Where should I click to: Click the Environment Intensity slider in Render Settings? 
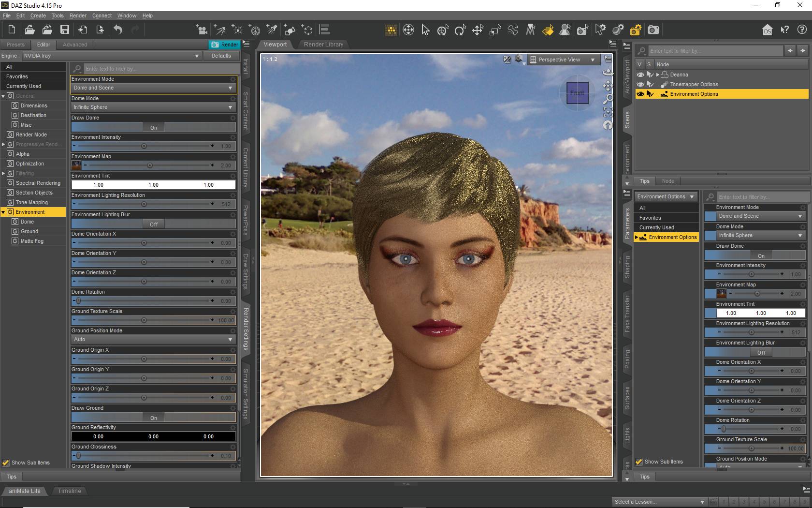click(144, 146)
